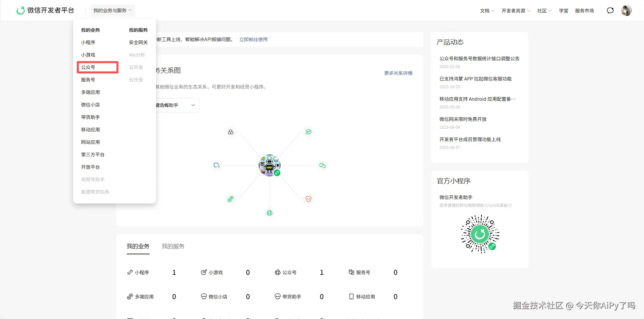
Task: Click the 官方小程序 panel heading
Action: [454, 181]
